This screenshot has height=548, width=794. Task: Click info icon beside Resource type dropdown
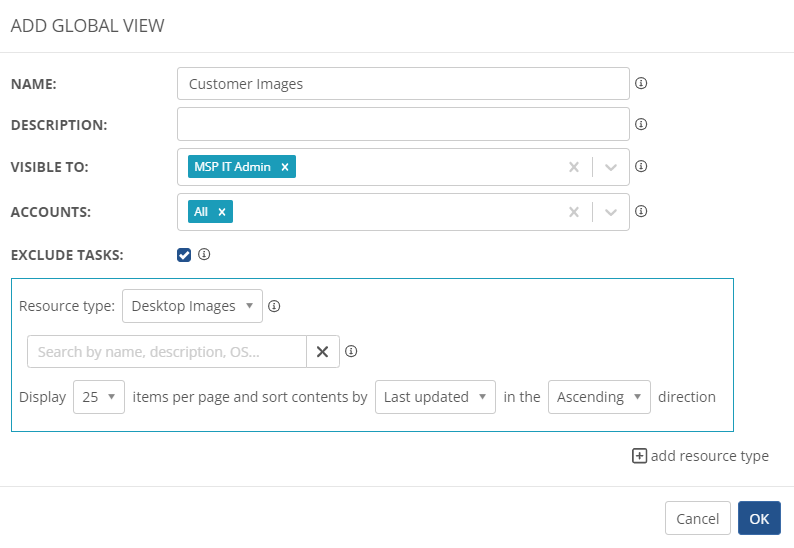pyautogui.click(x=274, y=307)
